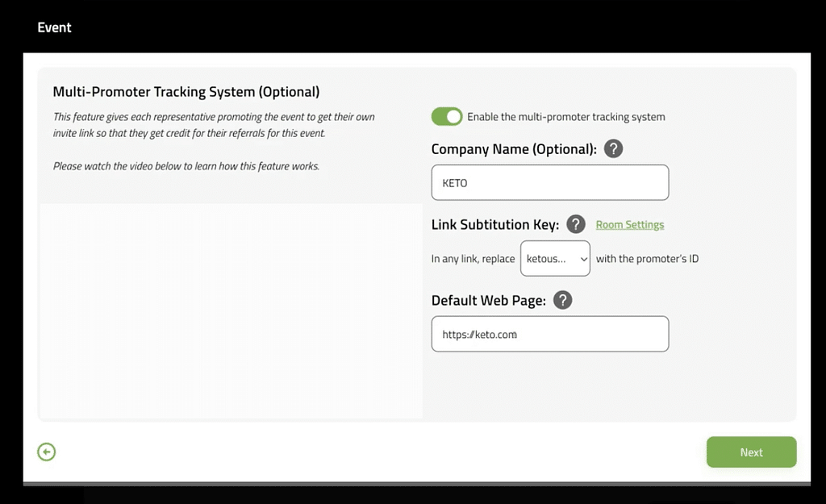The image size is (826, 504).
Task: Focus the Default Web Page URL field
Action: (549, 334)
